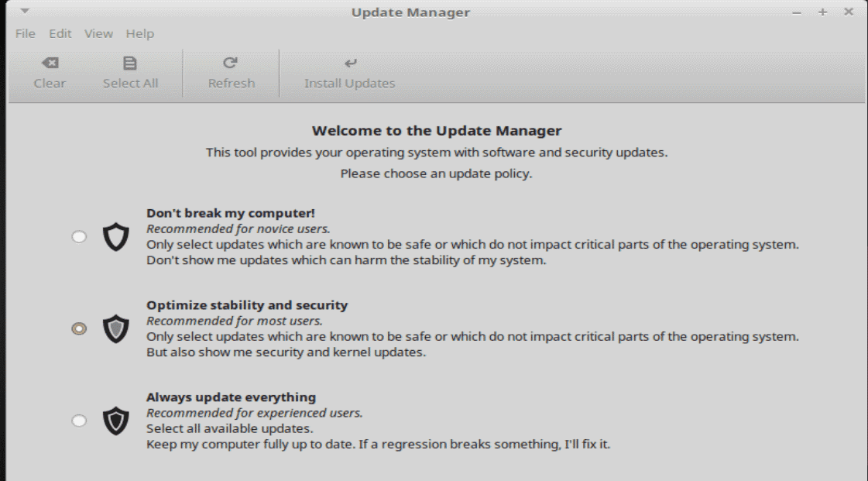Click the Optimize stability and security heading
The height and width of the screenshot is (481, 868).
(x=247, y=305)
